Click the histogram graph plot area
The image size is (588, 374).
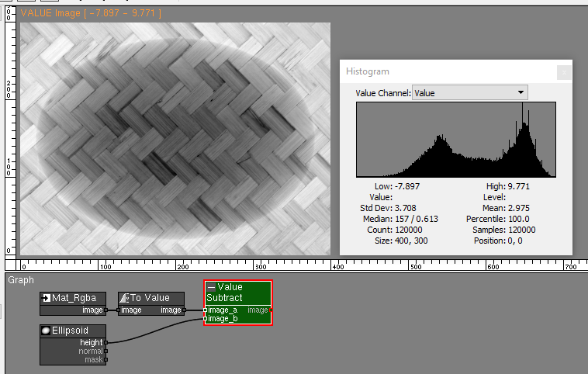click(455, 140)
